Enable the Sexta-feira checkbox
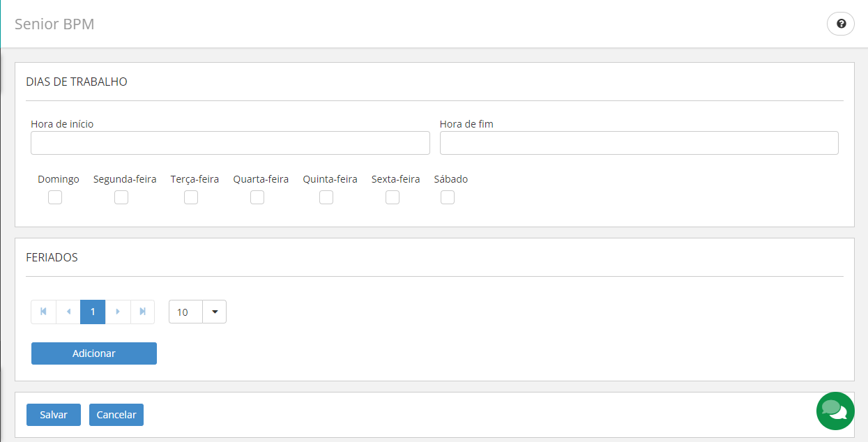 (393, 197)
